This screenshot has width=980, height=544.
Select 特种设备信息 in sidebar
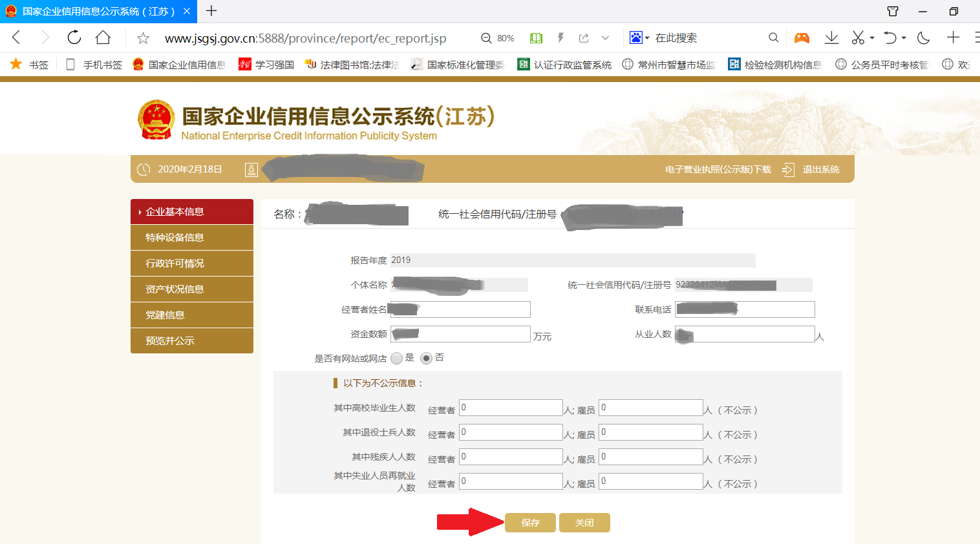(192, 237)
